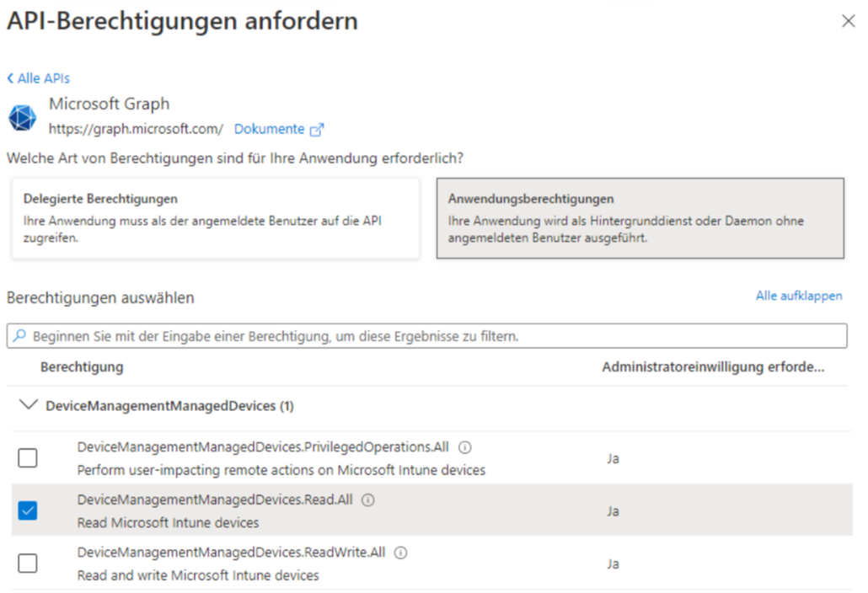Check DeviceManagementManagedDevices.ReadWrite.All checkbox

[28, 564]
